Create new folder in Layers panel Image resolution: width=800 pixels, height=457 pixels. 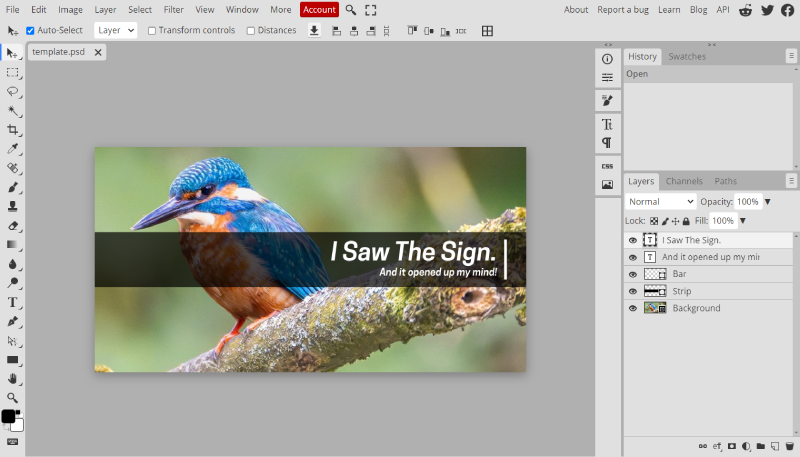[761, 446]
